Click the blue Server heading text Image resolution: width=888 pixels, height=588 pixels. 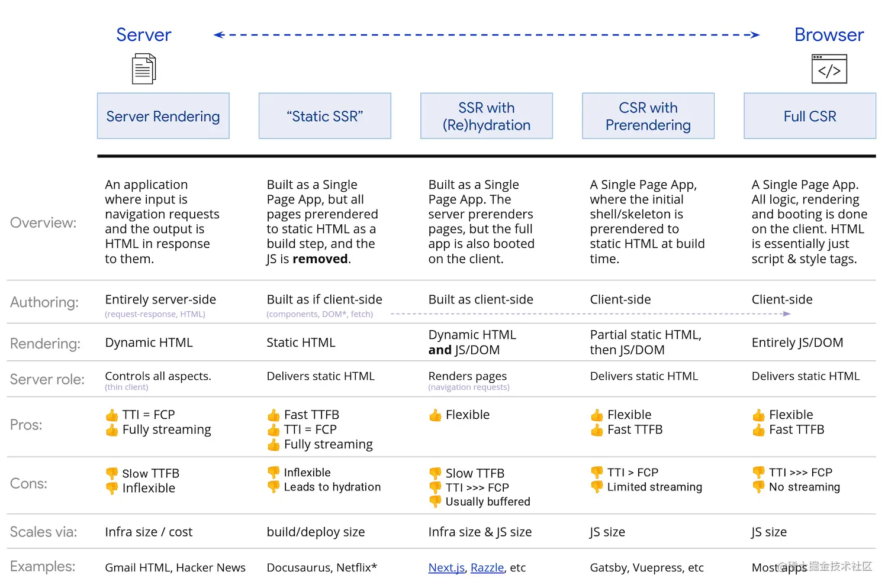click(x=143, y=35)
